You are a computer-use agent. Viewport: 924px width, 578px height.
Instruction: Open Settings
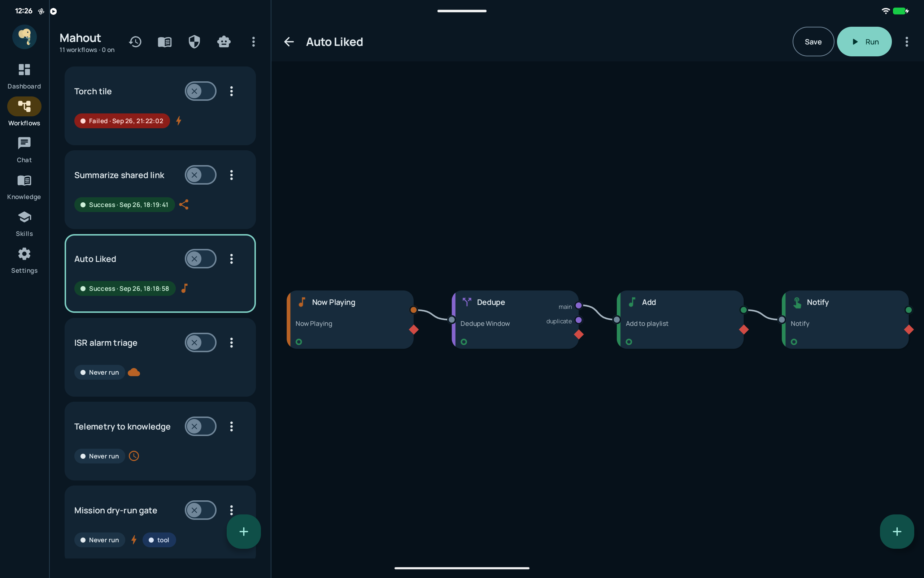click(24, 260)
